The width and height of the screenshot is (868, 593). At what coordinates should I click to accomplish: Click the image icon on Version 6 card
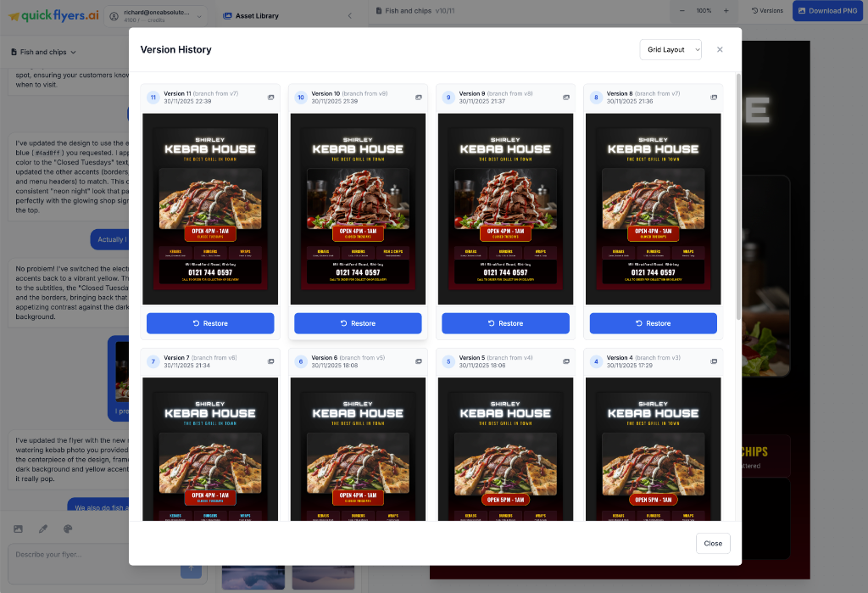click(x=419, y=361)
